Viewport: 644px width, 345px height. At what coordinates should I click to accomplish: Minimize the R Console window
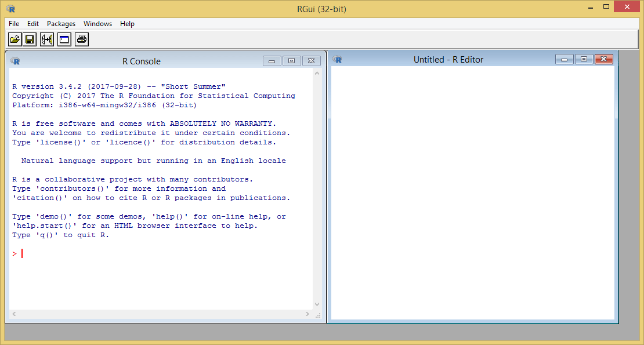click(272, 61)
